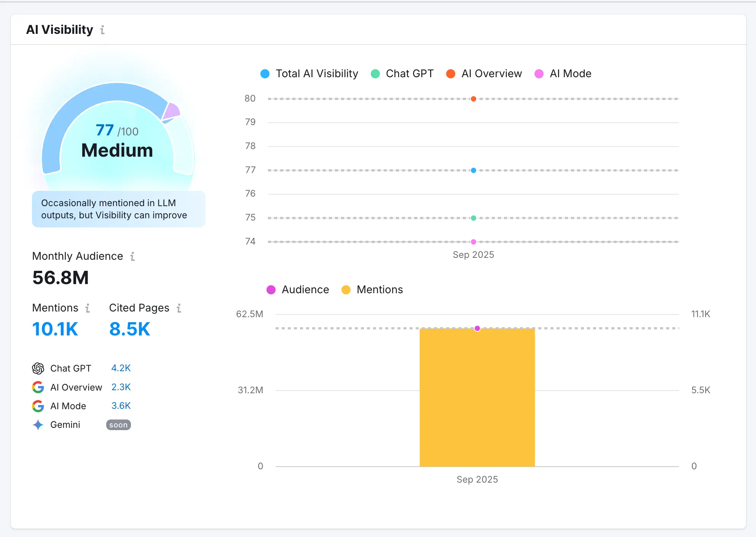Click the soon badge next to Gemini

pos(118,425)
